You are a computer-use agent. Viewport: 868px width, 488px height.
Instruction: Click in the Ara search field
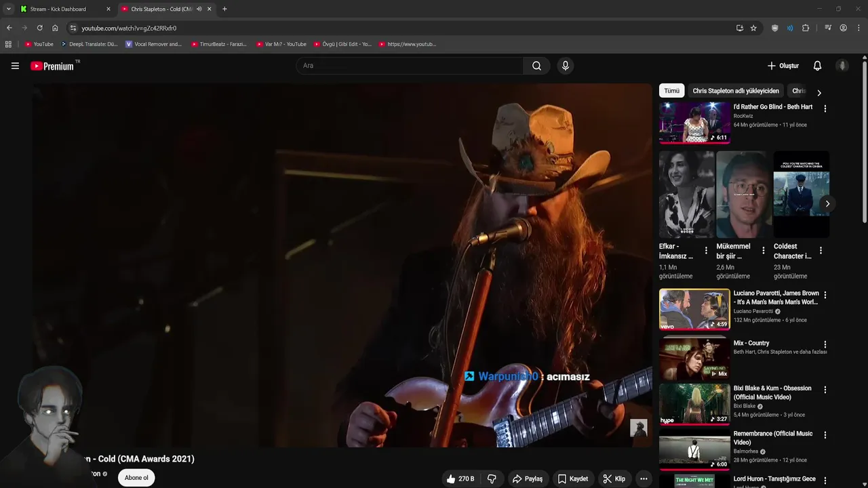click(x=410, y=66)
